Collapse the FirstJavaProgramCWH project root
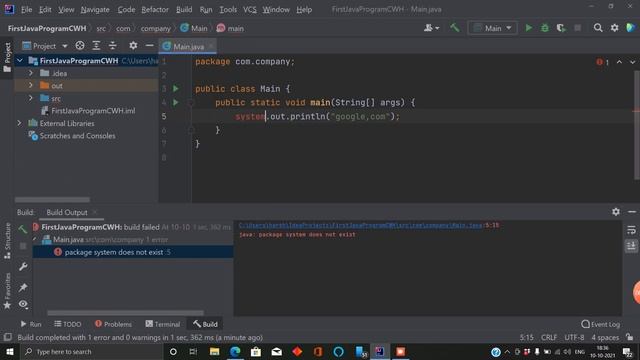 click(20, 61)
